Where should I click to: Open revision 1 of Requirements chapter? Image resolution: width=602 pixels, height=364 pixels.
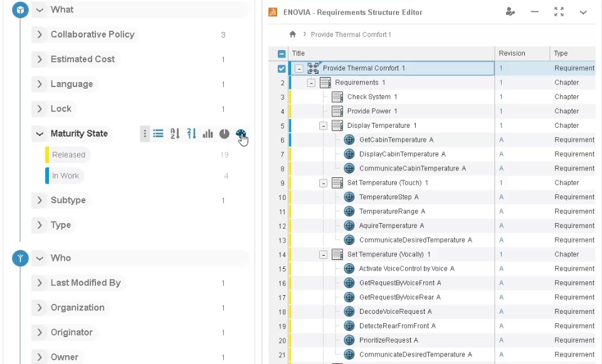pyautogui.click(x=500, y=83)
